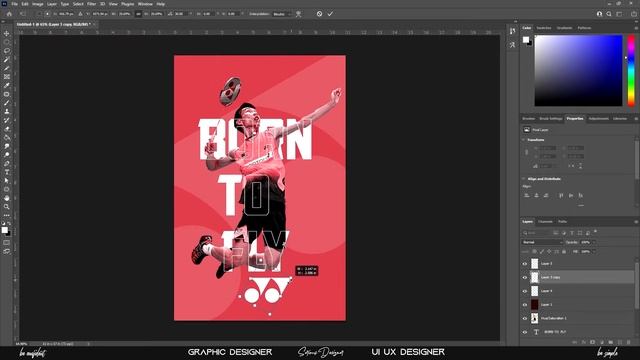640x360 pixels.
Task: Hide the Layer 3 layer
Action: click(x=525, y=264)
